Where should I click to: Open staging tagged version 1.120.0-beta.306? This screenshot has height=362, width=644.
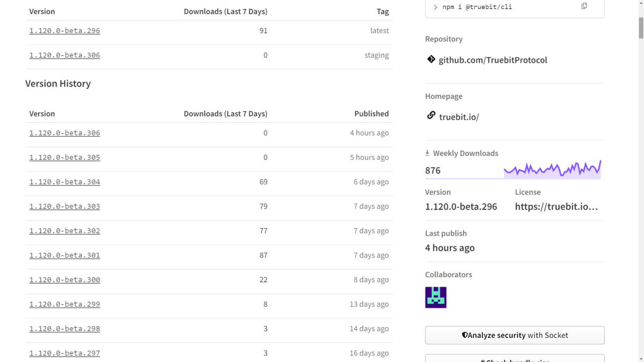point(64,55)
